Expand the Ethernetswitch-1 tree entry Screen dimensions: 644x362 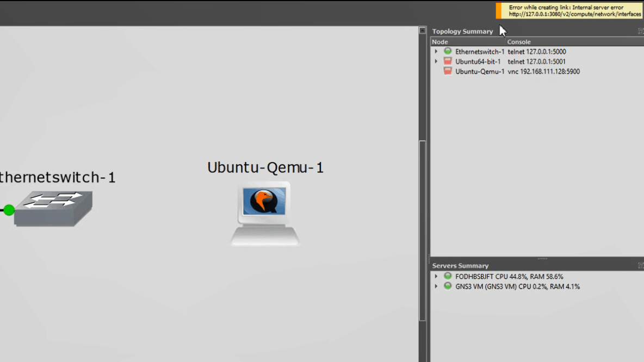click(436, 51)
